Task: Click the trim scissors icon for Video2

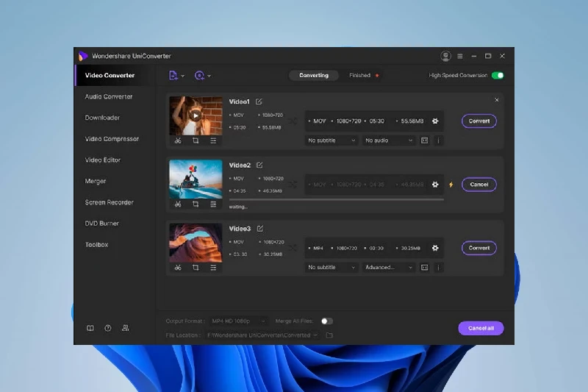Action: (x=178, y=204)
